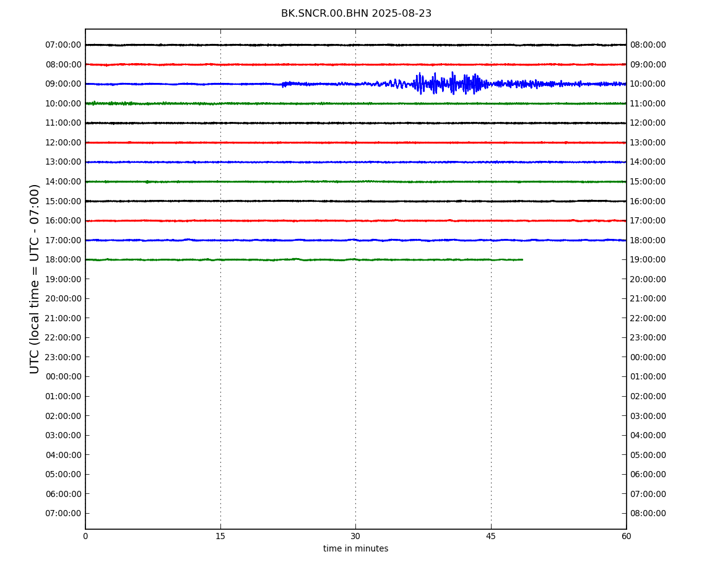The height and width of the screenshot is (588, 712).
Task: Click left axis label 12:00:00
Action: click(64, 142)
